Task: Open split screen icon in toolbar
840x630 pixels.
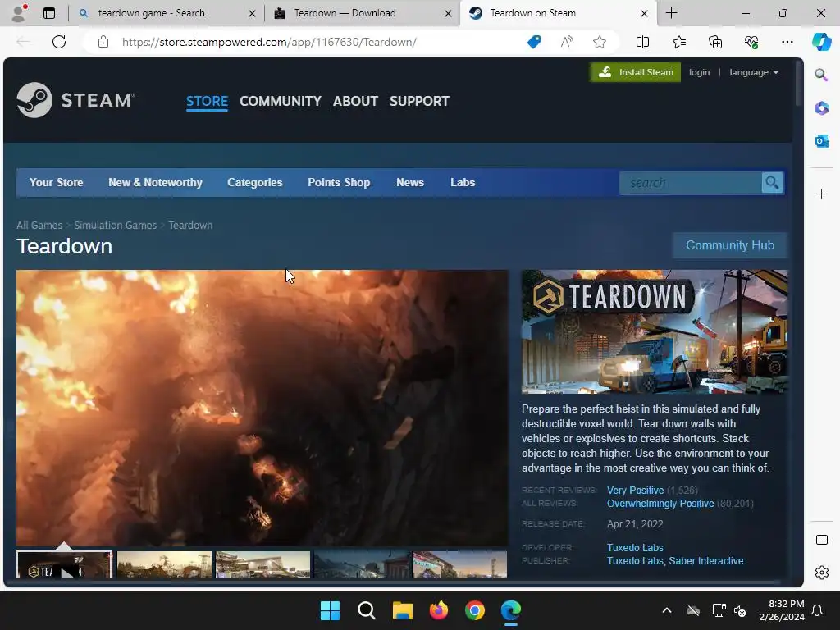Action: coord(642,42)
